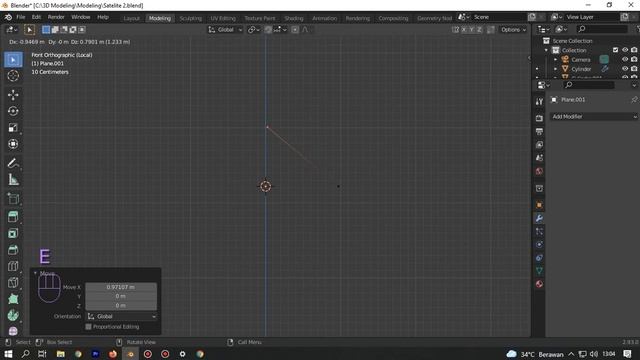The image size is (640, 360).
Task: Select the Bevel tool
Action: point(13,250)
